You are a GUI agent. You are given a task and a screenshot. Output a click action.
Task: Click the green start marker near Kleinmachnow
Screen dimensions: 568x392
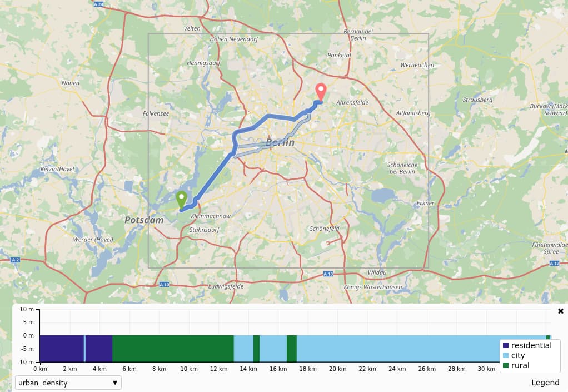181,199
